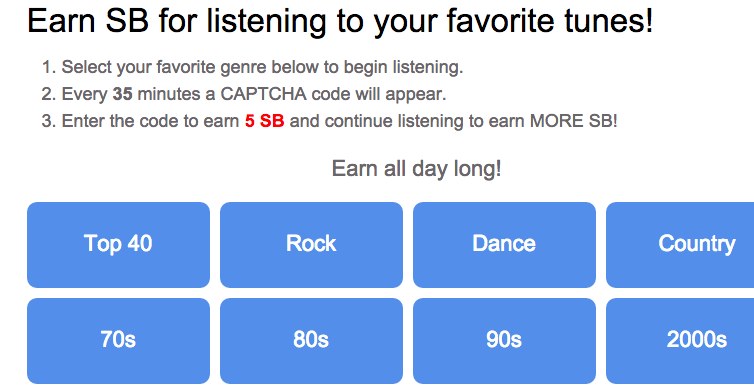754x390 pixels.
Task: Choose the Rock genre station
Action: point(311,245)
